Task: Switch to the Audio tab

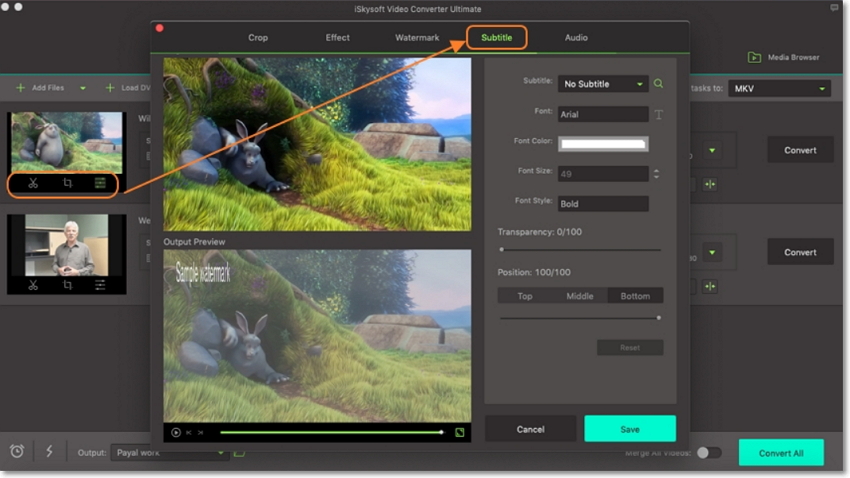Action: pyautogui.click(x=576, y=38)
